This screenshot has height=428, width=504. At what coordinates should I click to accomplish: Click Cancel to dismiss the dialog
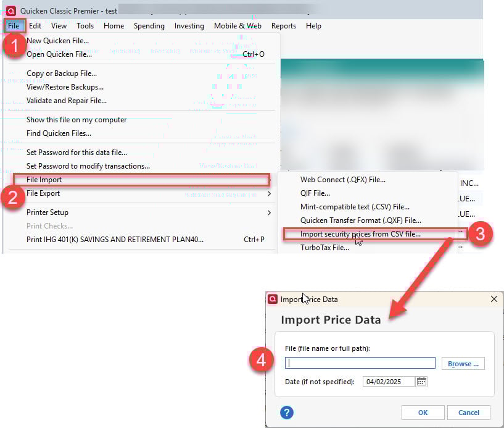tap(469, 413)
